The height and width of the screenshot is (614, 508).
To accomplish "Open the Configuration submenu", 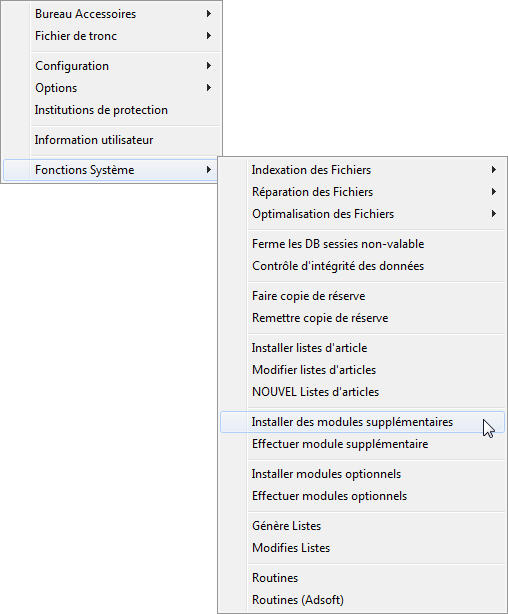I will pyautogui.click(x=112, y=66).
